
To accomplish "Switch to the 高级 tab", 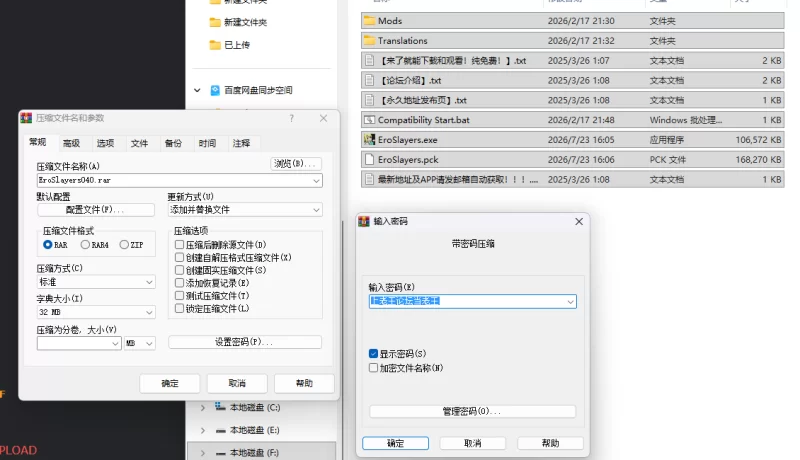I will 71,143.
